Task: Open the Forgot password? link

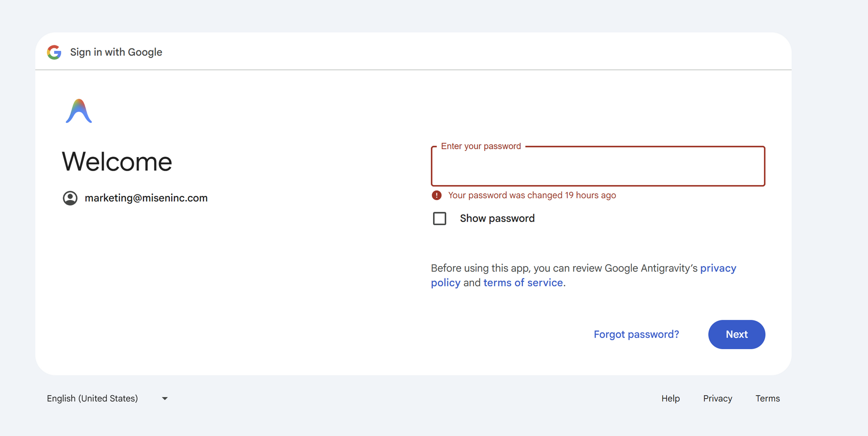Action: [x=636, y=334]
